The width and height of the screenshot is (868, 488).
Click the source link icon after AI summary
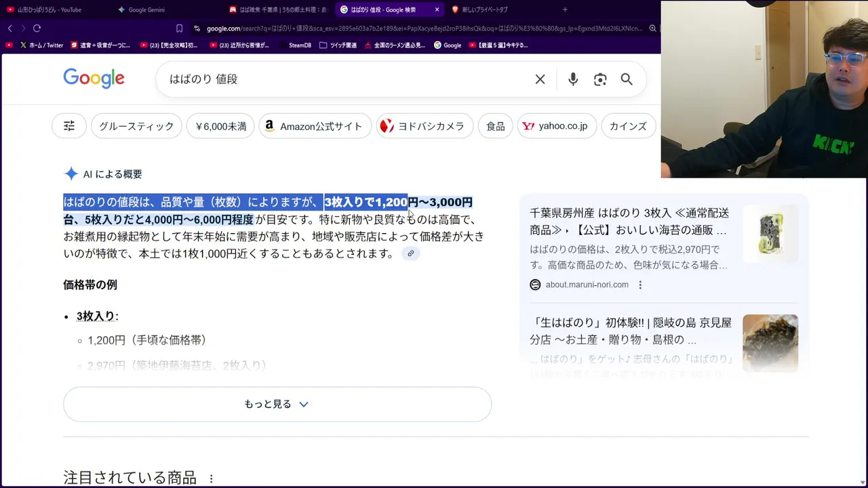410,253
